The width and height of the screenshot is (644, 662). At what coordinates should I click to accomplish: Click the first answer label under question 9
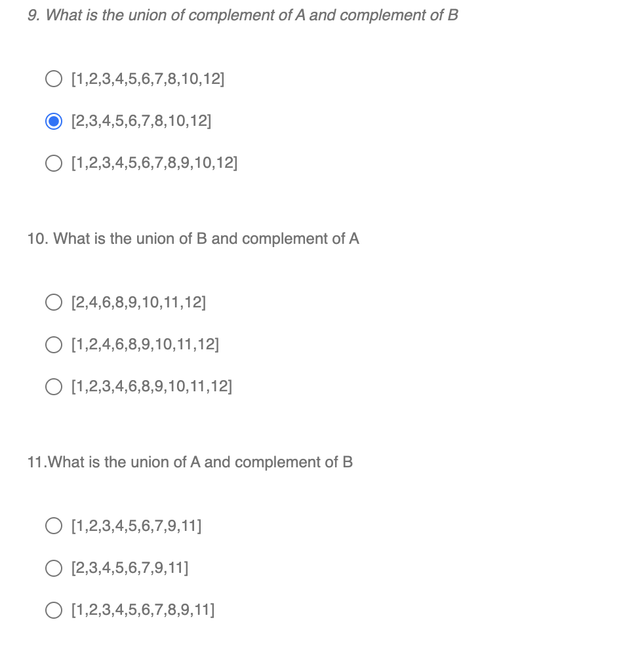tap(147, 79)
